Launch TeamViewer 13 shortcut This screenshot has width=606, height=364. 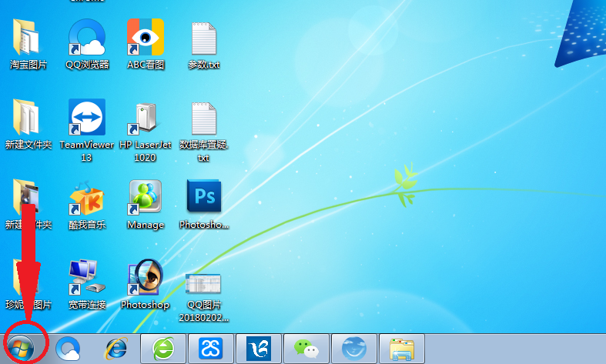coord(87,130)
